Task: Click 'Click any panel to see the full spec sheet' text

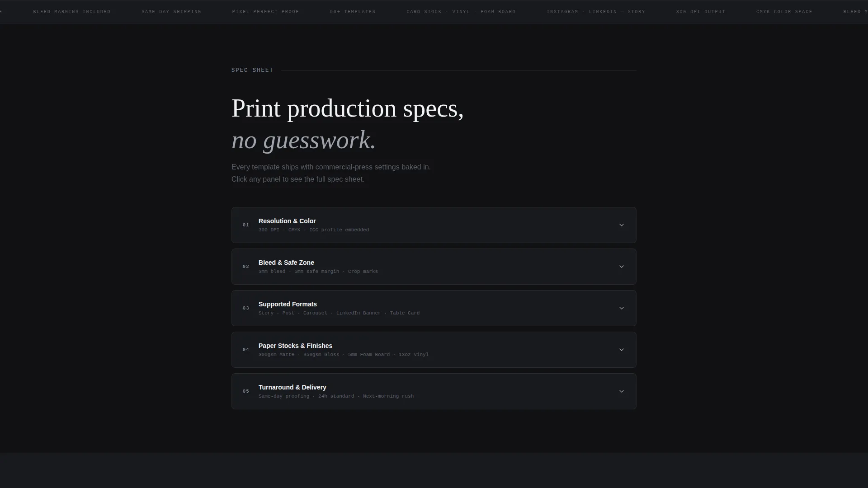Action: (298, 179)
